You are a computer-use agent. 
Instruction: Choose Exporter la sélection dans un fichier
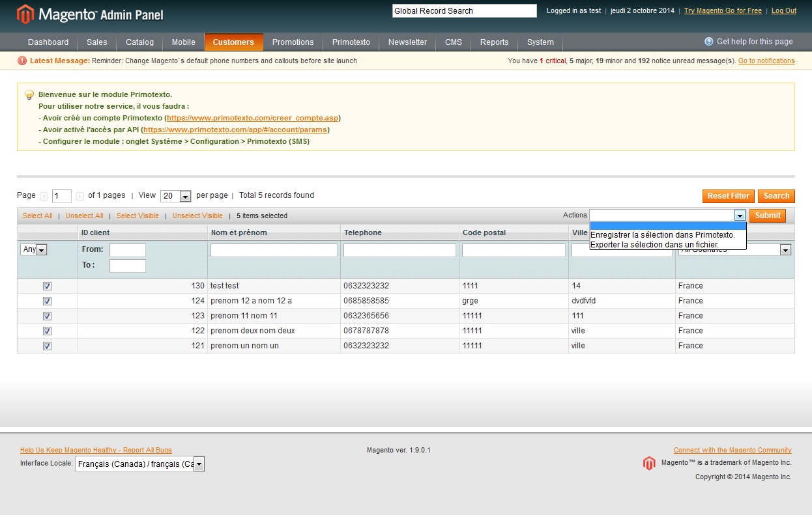tap(655, 245)
